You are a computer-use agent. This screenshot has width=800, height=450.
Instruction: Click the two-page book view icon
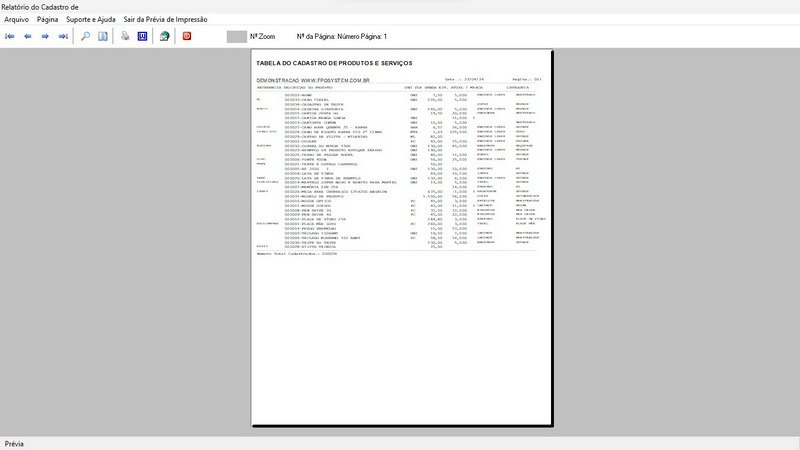click(x=103, y=36)
